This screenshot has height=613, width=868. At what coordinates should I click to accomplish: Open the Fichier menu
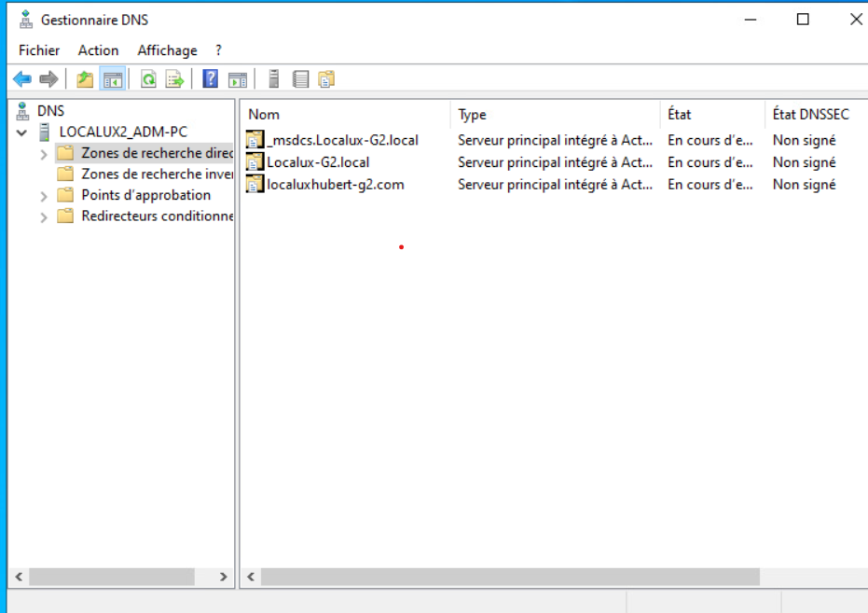(39, 50)
